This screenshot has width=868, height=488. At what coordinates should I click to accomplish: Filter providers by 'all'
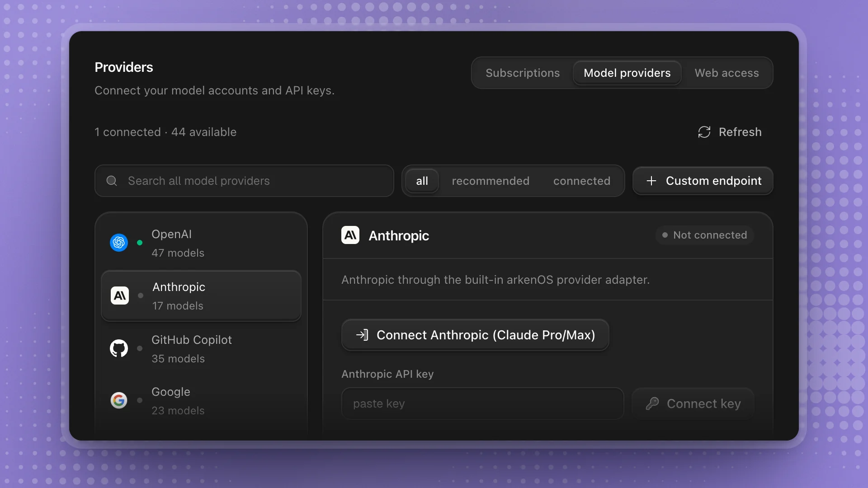click(x=422, y=181)
